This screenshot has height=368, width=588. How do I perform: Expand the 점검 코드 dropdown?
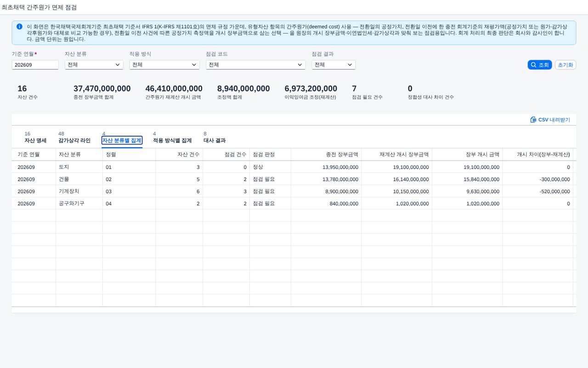tap(255, 65)
